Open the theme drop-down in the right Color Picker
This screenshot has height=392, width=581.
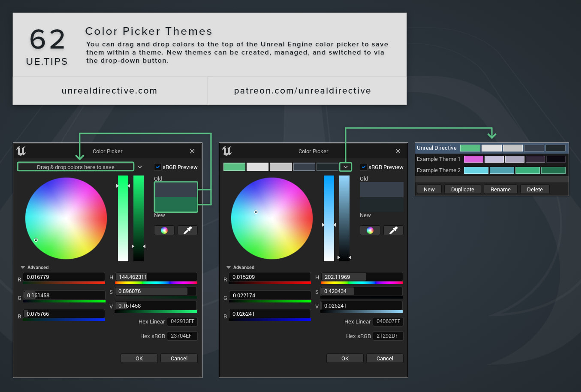click(x=346, y=167)
